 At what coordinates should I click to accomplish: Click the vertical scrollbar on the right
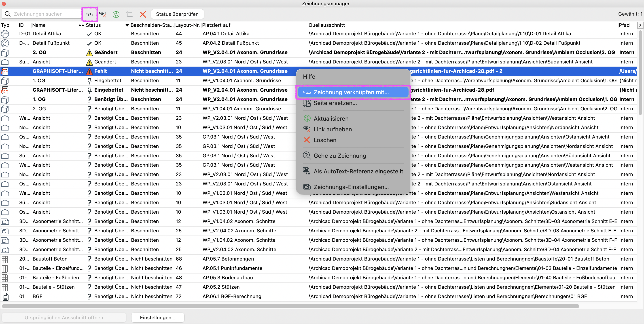click(x=640, y=72)
